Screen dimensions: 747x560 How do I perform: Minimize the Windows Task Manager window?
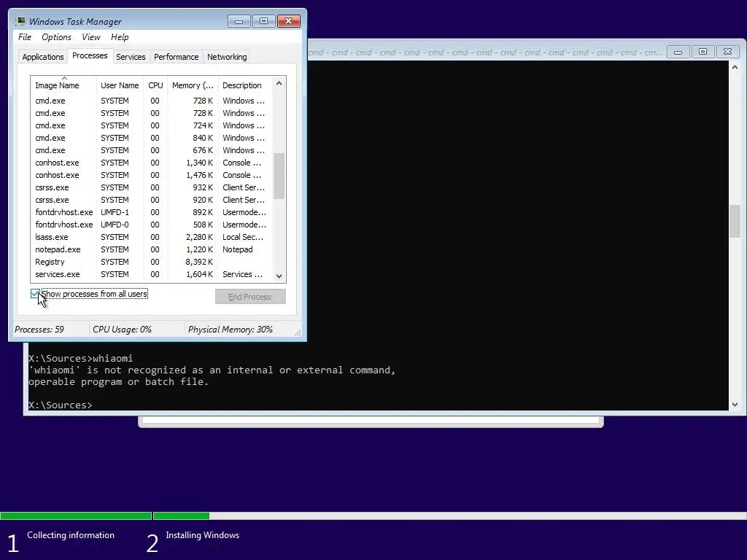tap(239, 21)
